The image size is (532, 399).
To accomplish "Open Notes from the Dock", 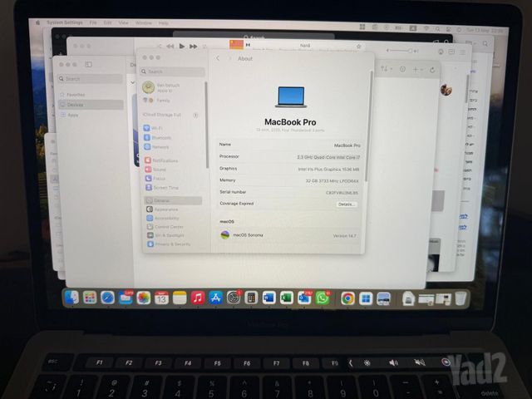I will [x=180, y=298].
